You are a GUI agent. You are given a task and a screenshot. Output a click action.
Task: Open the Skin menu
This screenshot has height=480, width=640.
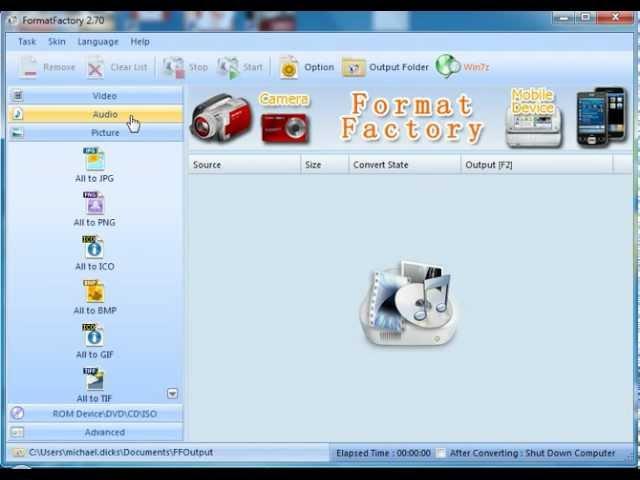click(56, 42)
